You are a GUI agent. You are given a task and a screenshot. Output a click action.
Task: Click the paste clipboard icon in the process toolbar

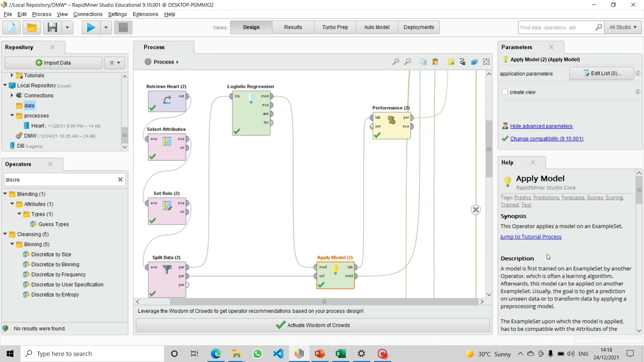435,62
